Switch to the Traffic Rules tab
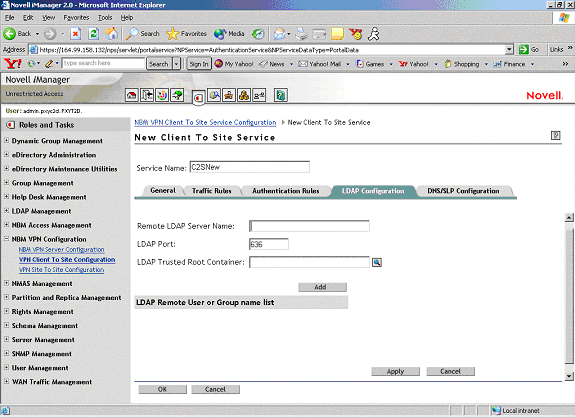This screenshot has height=418, width=575. pyautogui.click(x=212, y=191)
